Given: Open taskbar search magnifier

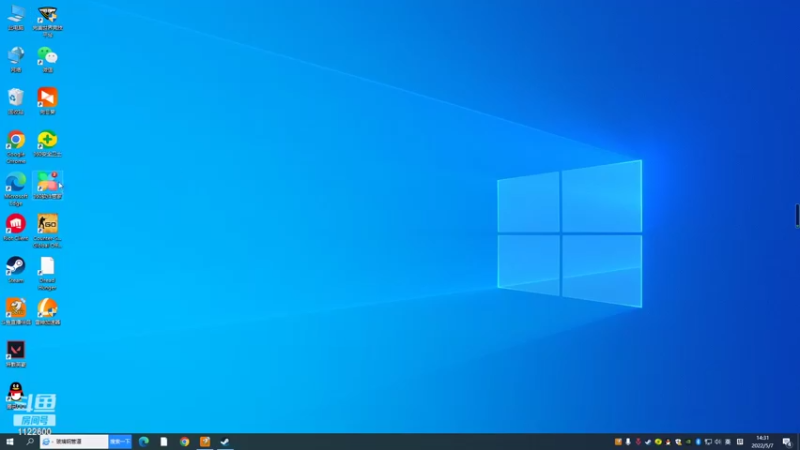Looking at the screenshot, I should [30, 442].
